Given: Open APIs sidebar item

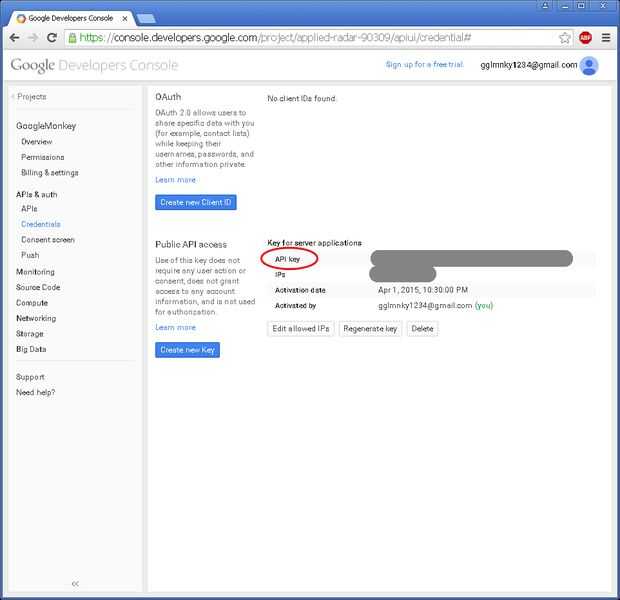Looking at the screenshot, I should point(29,208).
